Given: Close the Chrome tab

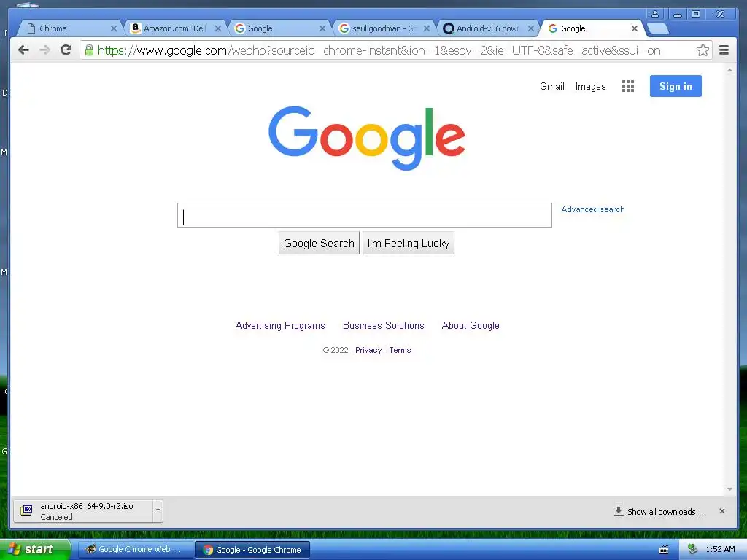Looking at the screenshot, I should coord(113,28).
